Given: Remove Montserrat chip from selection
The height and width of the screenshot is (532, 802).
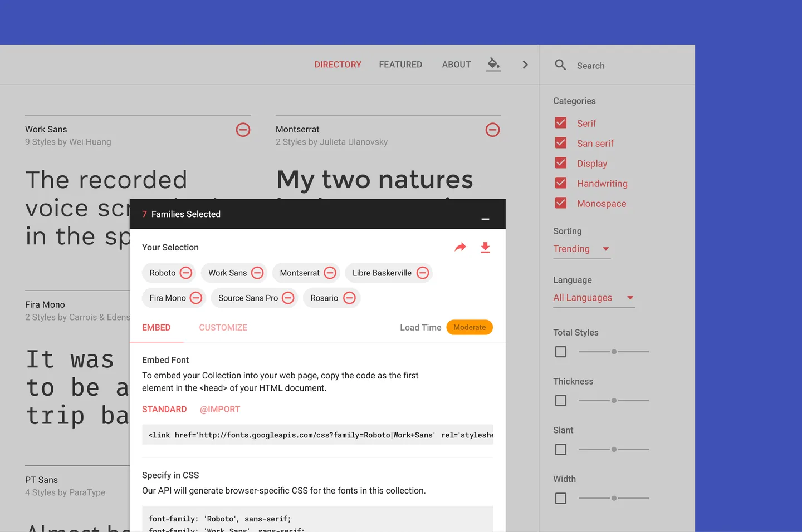Looking at the screenshot, I should (x=330, y=273).
